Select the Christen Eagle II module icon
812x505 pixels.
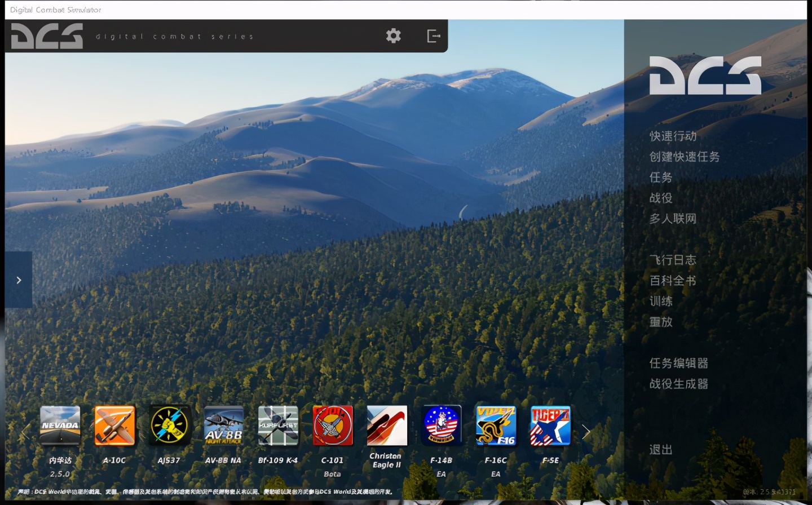click(x=387, y=426)
